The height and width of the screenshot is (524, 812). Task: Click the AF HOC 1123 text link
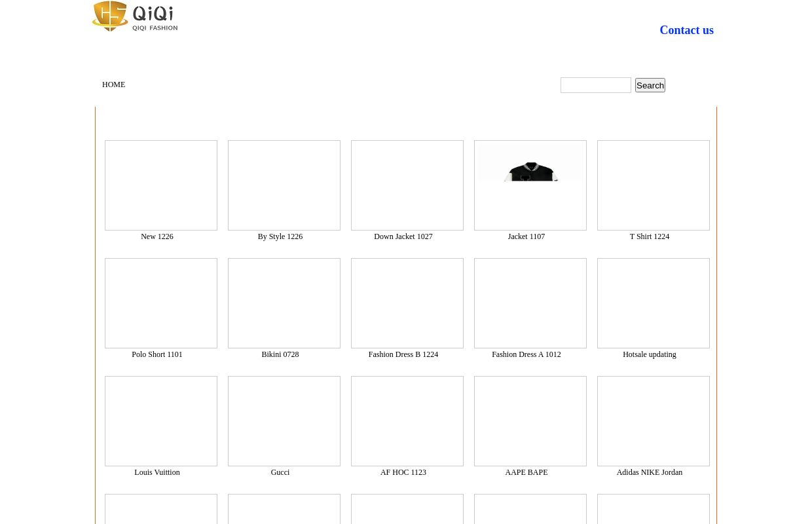click(403, 472)
